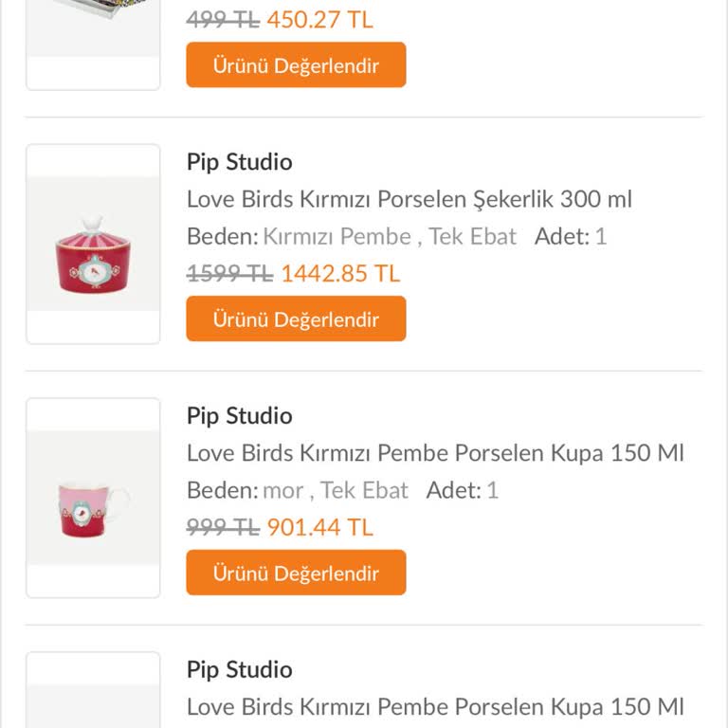Viewport: 728px width, 728px height.
Task: Click Adet: 1 quantity next to mor, Tek Ebat
Action: pos(462,490)
